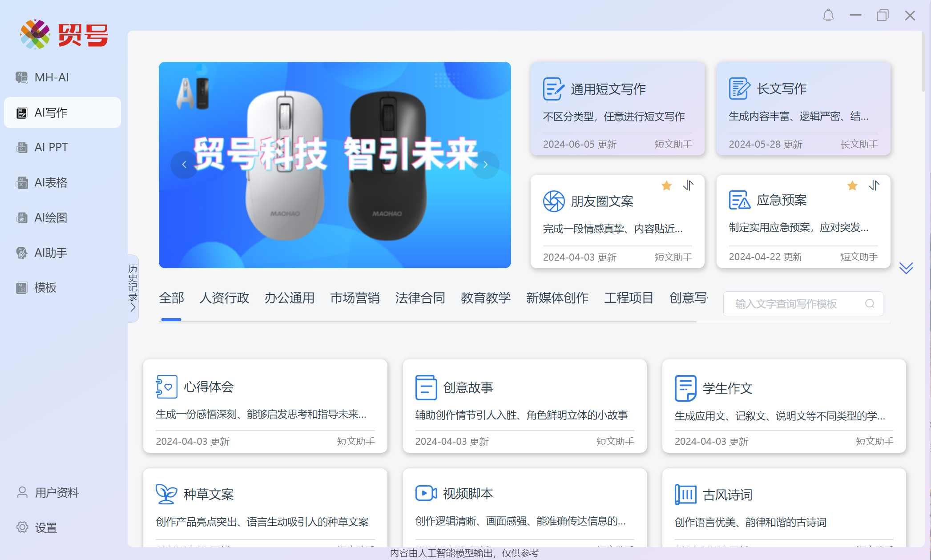931x560 pixels.
Task: Click the search magnifier icon
Action: 870,304
